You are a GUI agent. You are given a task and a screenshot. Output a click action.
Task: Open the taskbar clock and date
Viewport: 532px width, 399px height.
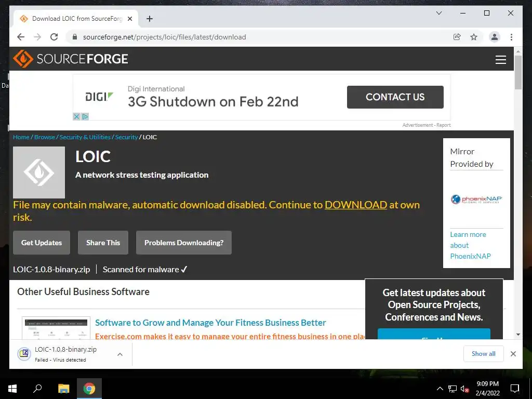point(487,389)
